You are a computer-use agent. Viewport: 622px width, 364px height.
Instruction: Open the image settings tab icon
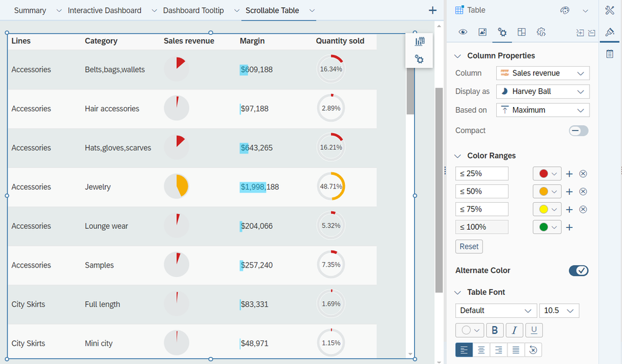click(x=483, y=32)
